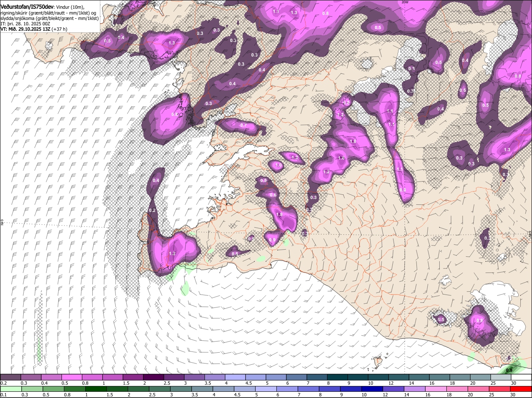
Task: Click the '0.7' precipitation value on map
Action: coord(244,125)
